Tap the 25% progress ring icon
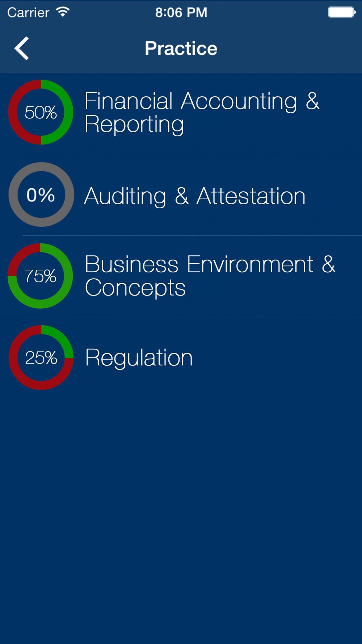 (41, 357)
